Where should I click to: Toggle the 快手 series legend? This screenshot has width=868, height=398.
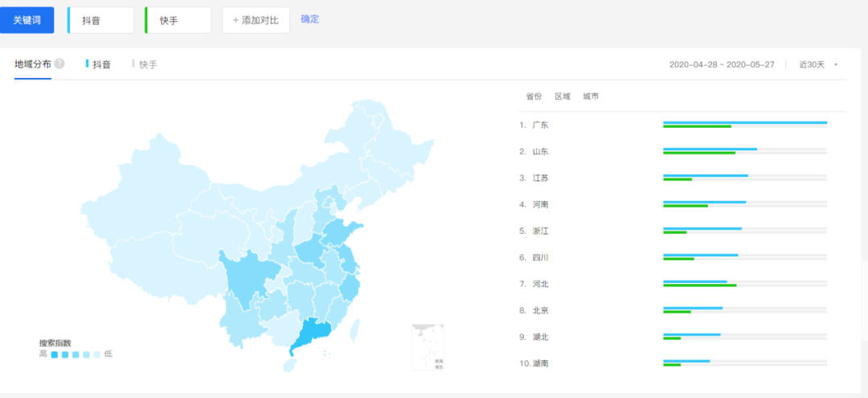tap(145, 64)
